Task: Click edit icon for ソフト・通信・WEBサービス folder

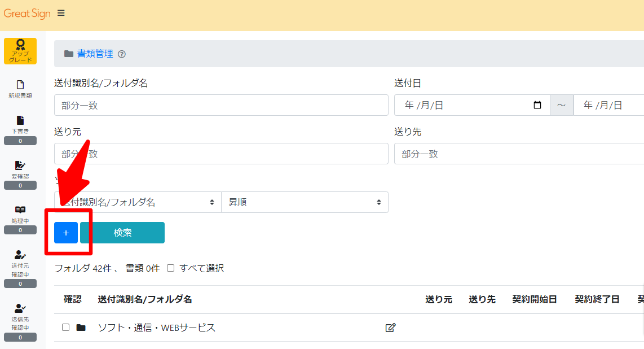Action: [x=390, y=328]
